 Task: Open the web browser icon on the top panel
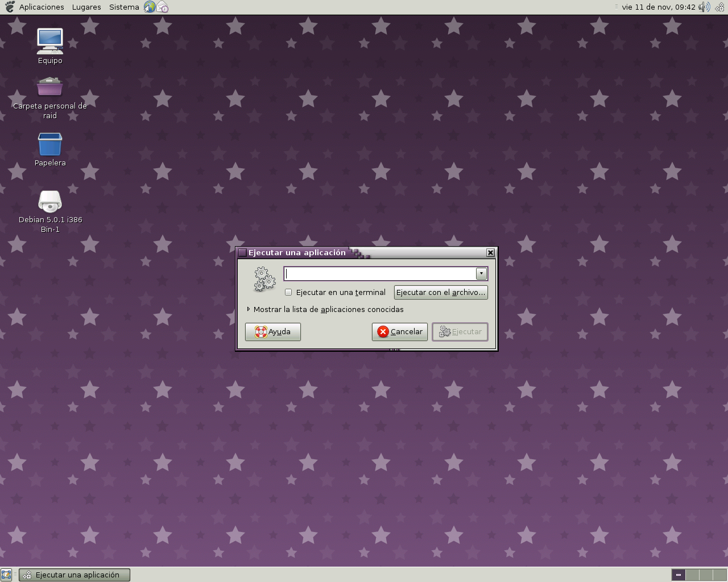148,7
